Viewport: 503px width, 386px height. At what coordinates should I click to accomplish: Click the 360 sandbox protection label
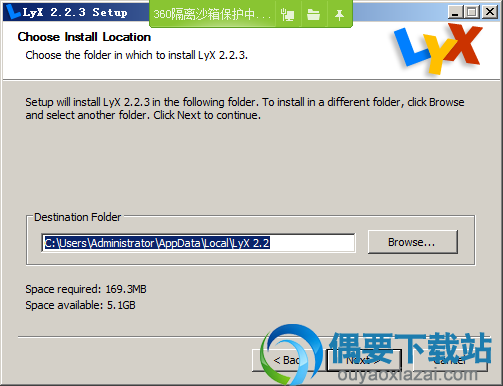click(212, 14)
